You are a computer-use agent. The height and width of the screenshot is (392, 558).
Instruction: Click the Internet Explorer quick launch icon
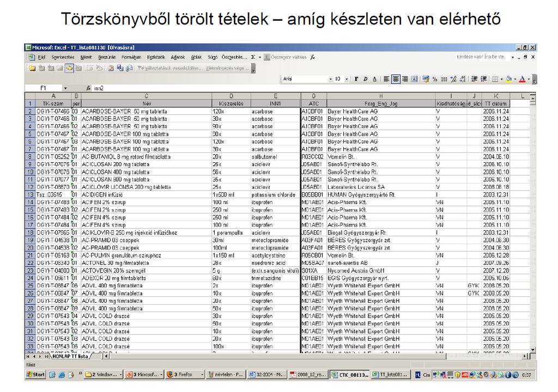[x=62, y=375]
